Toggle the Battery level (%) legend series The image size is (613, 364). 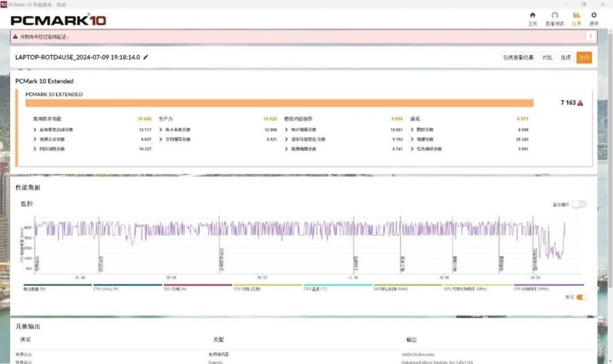[57, 287]
